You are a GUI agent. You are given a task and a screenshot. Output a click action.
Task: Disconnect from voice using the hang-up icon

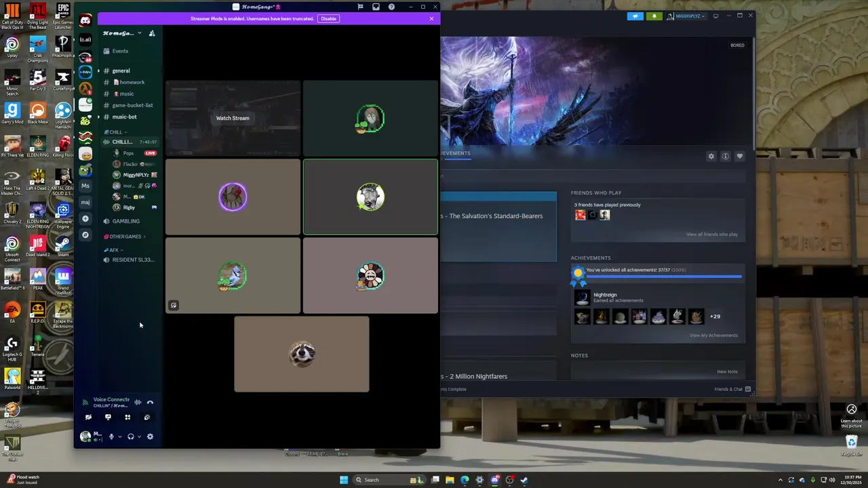[150, 403]
